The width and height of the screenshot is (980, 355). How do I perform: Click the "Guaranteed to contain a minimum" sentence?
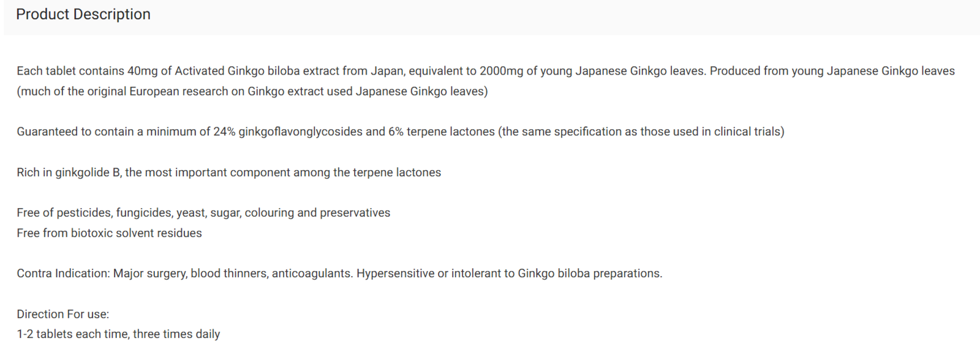pyautogui.click(x=401, y=132)
